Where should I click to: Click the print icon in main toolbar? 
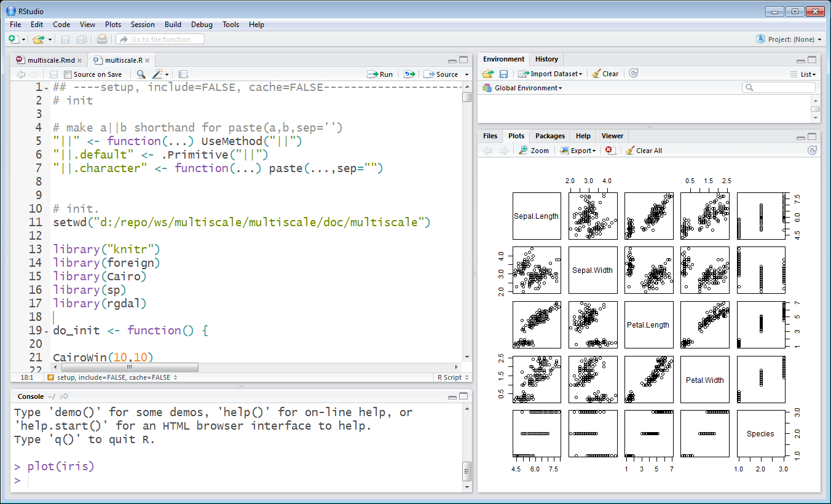(x=102, y=39)
